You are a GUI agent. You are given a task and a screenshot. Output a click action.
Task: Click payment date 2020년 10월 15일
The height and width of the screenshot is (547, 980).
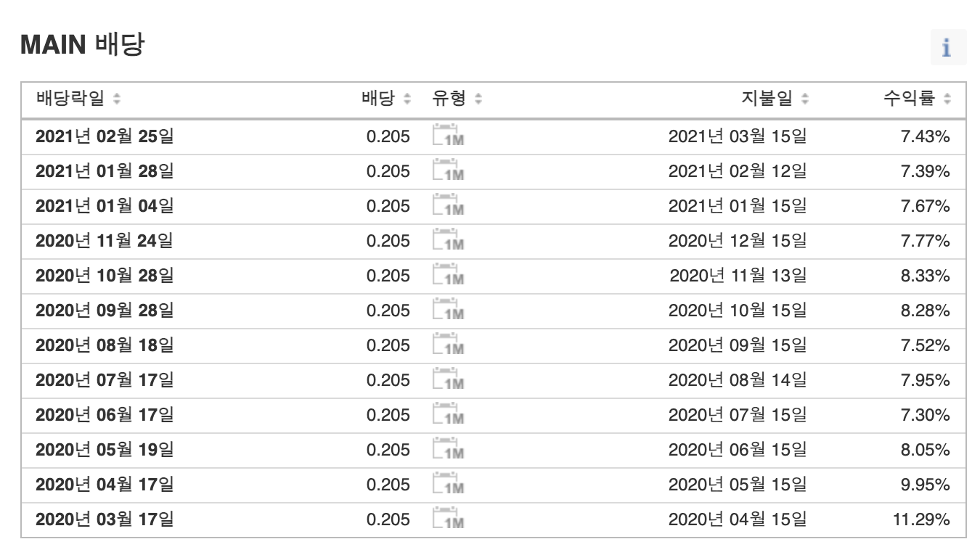[738, 310]
